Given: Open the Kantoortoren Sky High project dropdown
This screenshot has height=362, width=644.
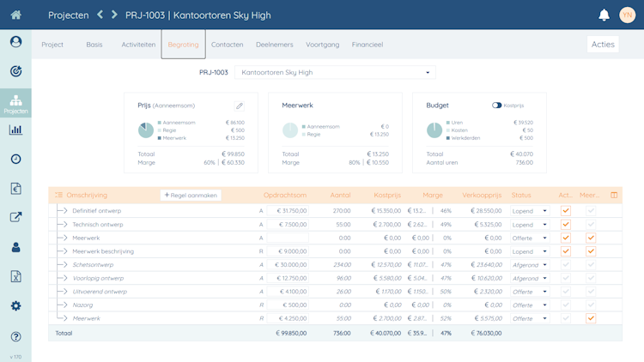Looking at the screenshot, I should pos(335,72).
